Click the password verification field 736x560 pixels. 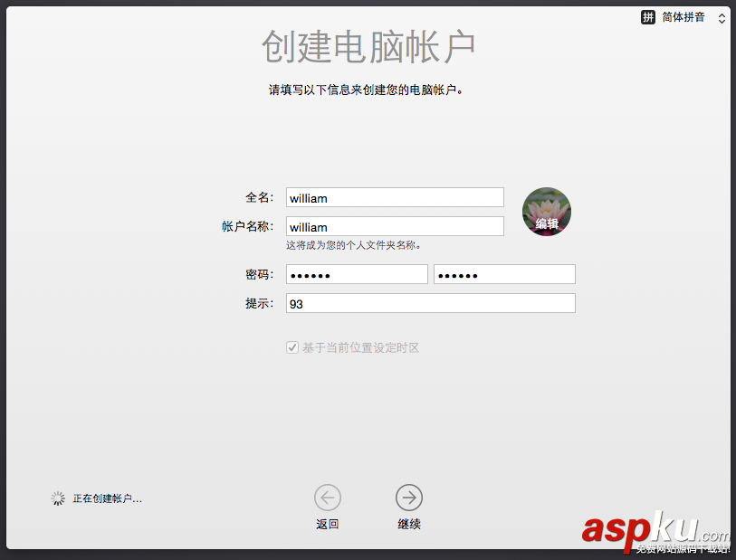click(x=503, y=273)
